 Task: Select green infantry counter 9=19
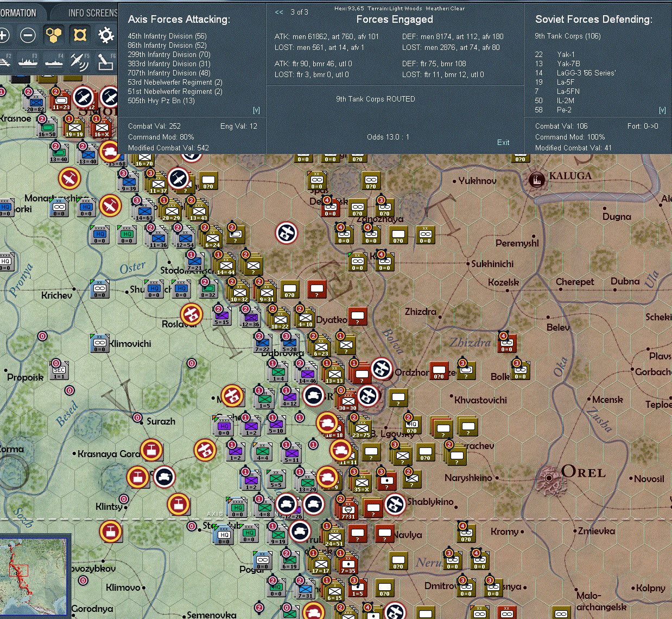278,535
